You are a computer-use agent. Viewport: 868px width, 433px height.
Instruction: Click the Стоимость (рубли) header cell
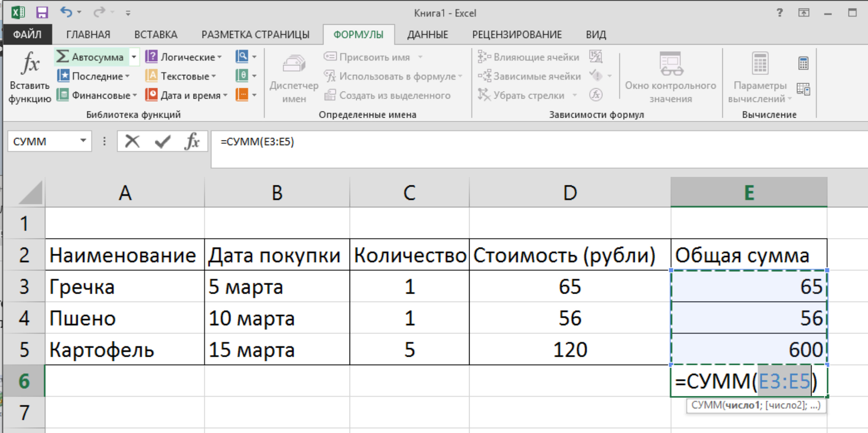pos(570,255)
